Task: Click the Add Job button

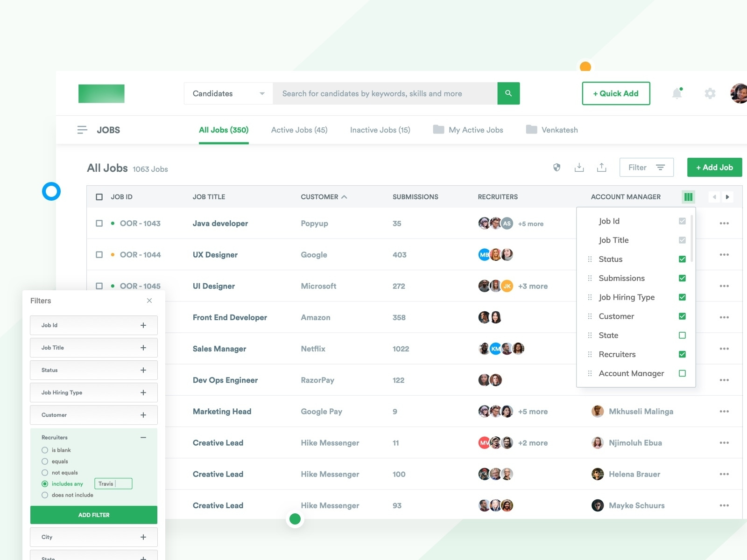Action: click(x=714, y=167)
